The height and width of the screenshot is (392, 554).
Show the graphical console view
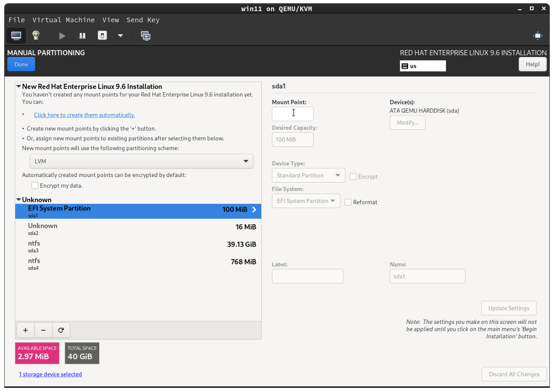pos(16,36)
